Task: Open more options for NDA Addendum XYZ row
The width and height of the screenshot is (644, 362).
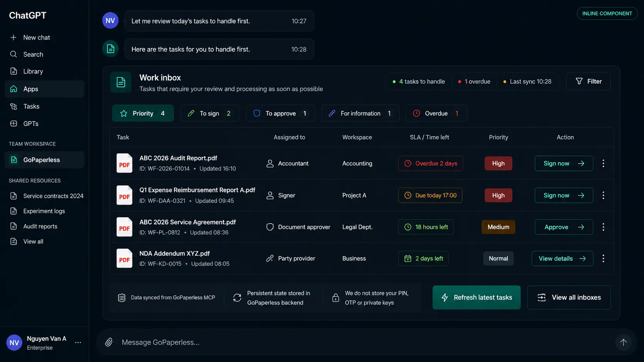Action: click(x=603, y=259)
